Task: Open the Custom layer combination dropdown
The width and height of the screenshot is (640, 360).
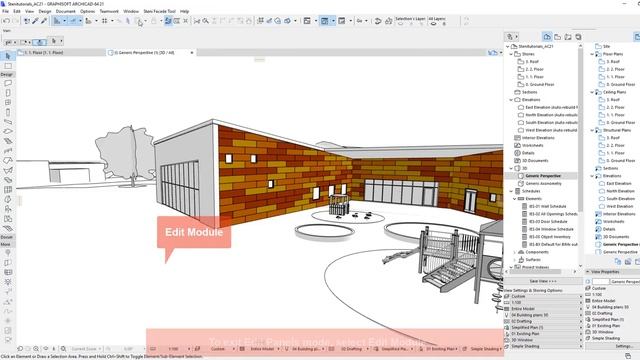Action: (543, 296)
